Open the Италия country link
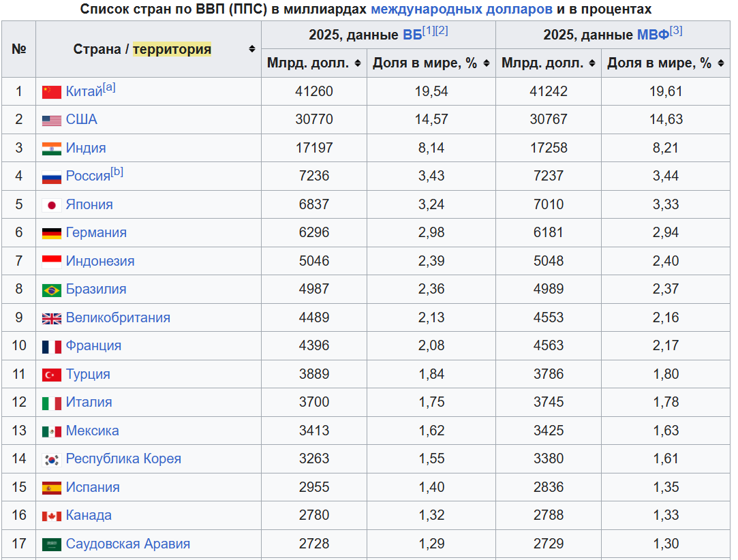Screen dimensions: 738x560 [89, 403]
